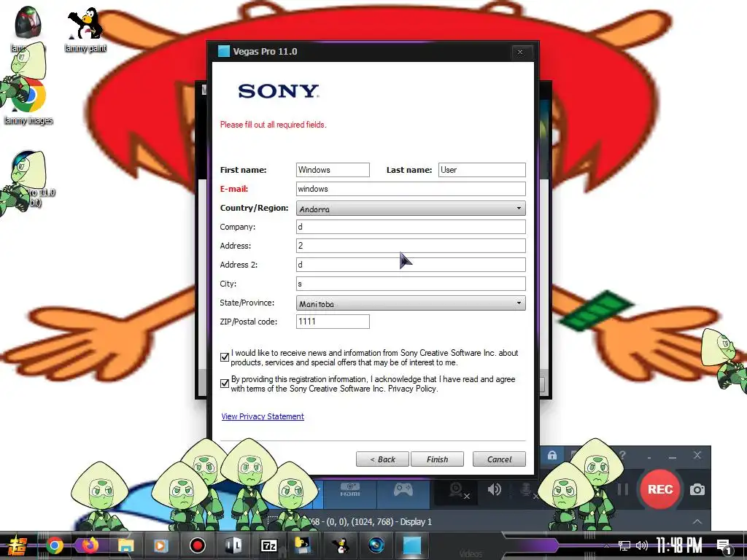Open File Explorer from the taskbar
The image size is (747, 560).
coord(125,545)
